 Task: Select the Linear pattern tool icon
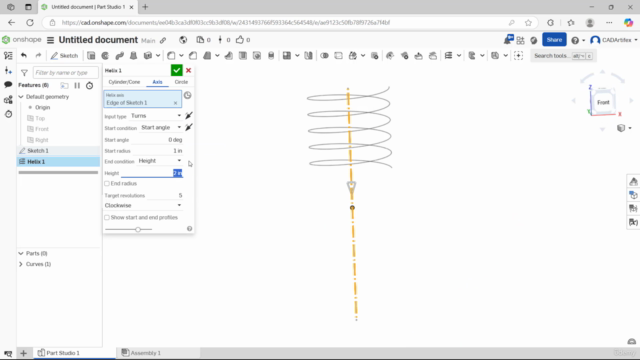pos(287,56)
